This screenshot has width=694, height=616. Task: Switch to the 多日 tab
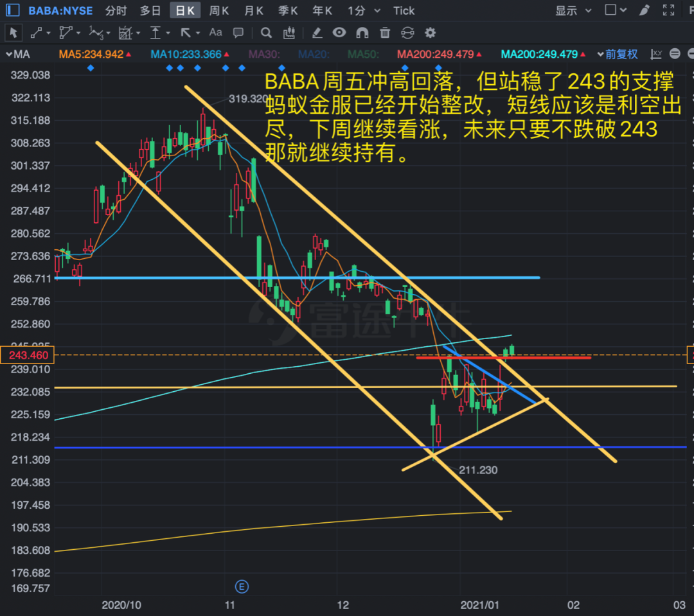[x=150, y=11]
